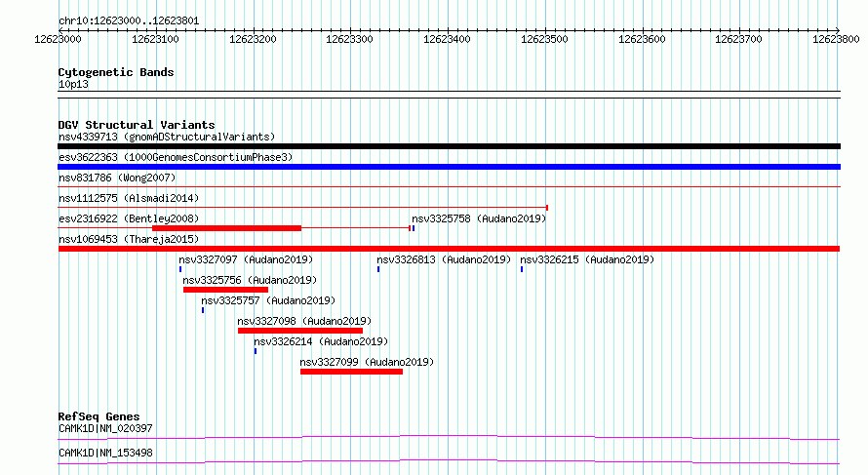Click the 10p13 band label
The image size is (868, 475).
click(x=73, y=84)
